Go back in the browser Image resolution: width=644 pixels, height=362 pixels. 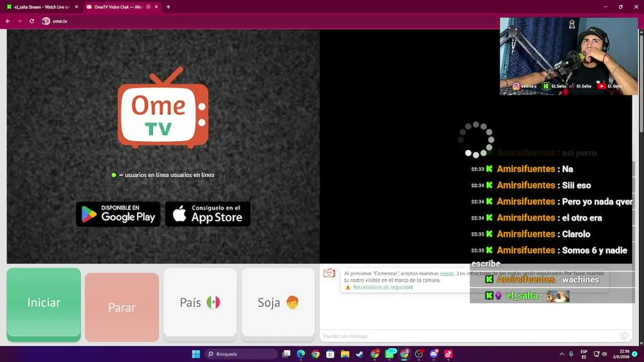click(8, 21)
